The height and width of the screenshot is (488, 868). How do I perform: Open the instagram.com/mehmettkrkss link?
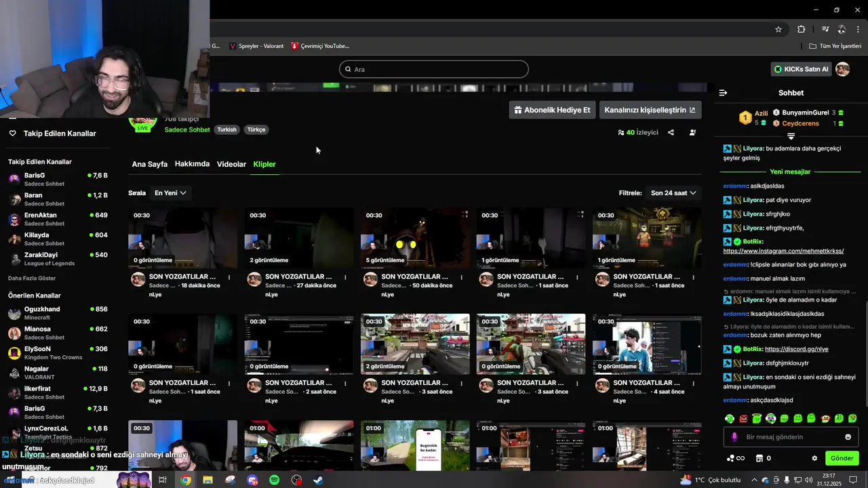pyautogui.click(x=783, y=251)
